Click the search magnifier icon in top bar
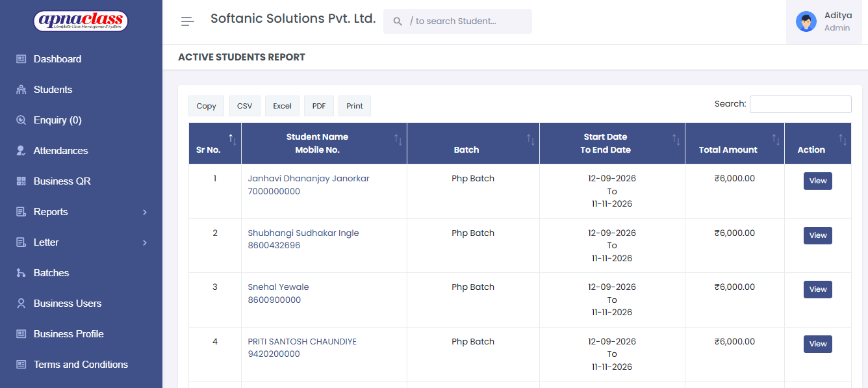The image size is (868, 388). point(398,21)
